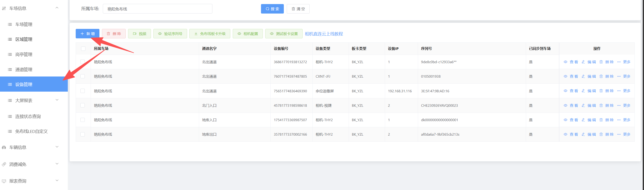Check the 北门入口 row checkbox
644x190 pixels.
click(82, 105)
